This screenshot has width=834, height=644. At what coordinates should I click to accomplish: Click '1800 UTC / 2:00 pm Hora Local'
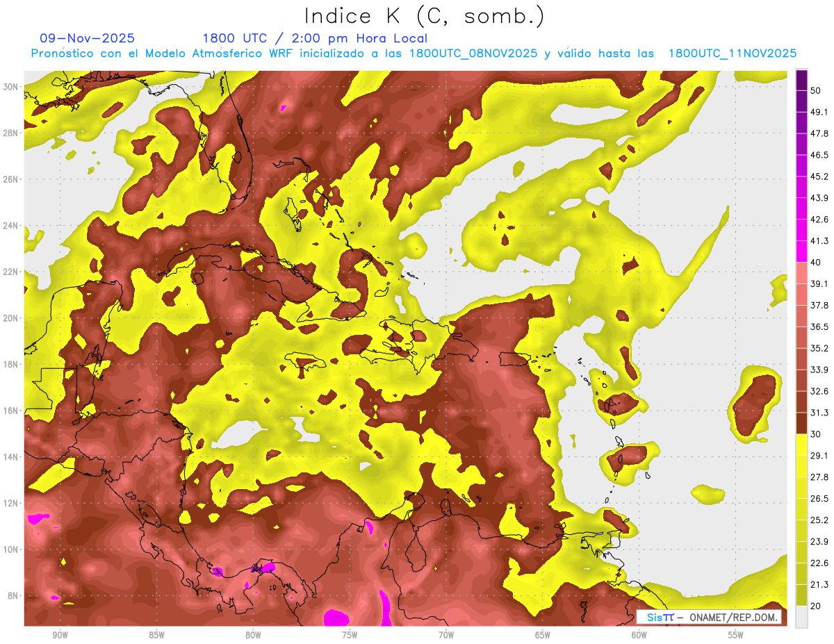click(315, 38)
